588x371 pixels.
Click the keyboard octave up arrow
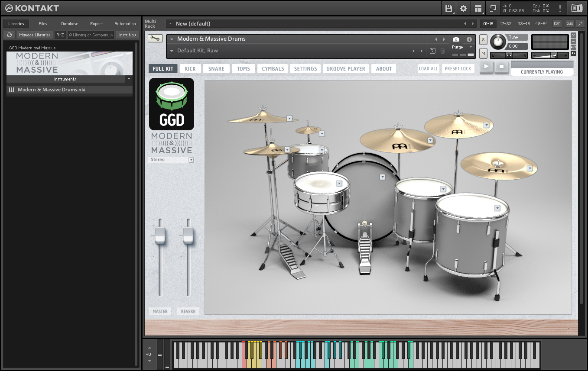tap(149, 348)
